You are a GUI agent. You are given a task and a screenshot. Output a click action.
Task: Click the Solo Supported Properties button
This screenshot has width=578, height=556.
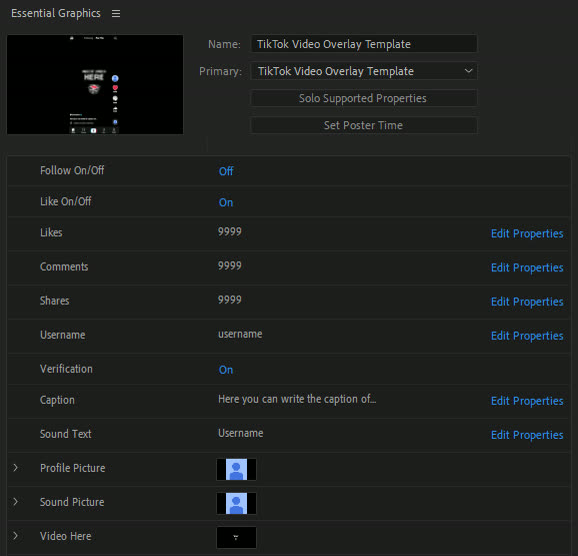click(364, 98)
